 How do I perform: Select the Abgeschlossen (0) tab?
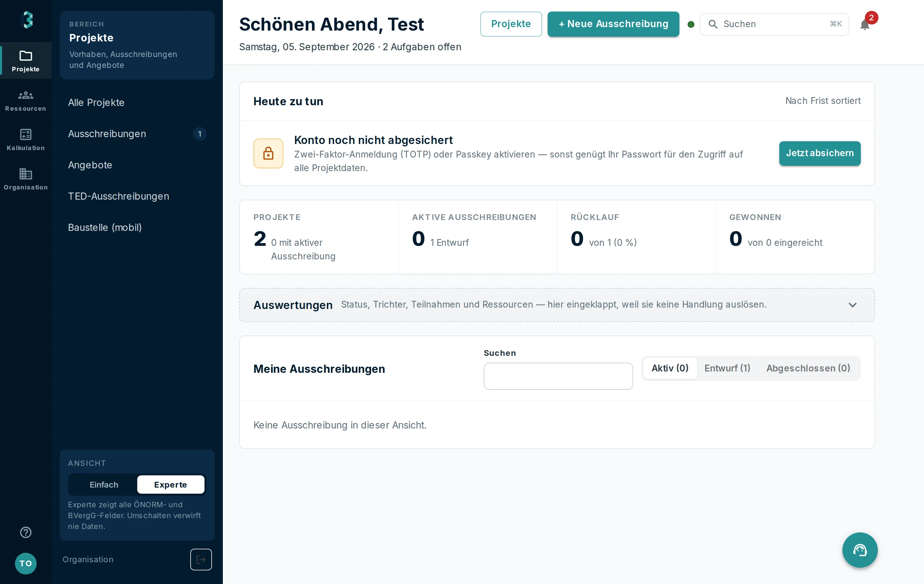[x=808, y=368]
